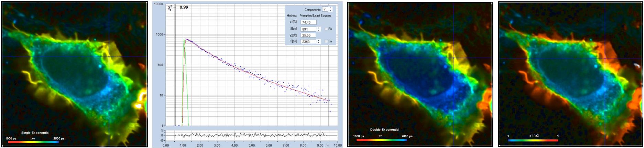Select right vertical cursor line in decay plot
The height and width of the screenshot is (148, 644).
click(328, 69)
